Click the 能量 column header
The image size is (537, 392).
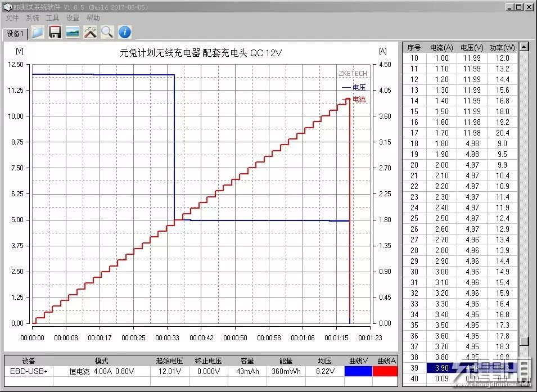(286, 361)
